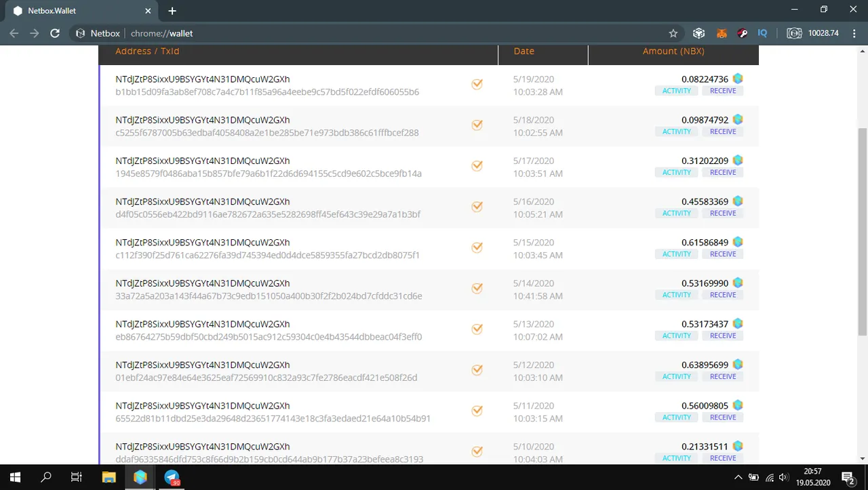Click the amount 0.53173437
This screenshot has height=490, width=868.
pos(705,324)
